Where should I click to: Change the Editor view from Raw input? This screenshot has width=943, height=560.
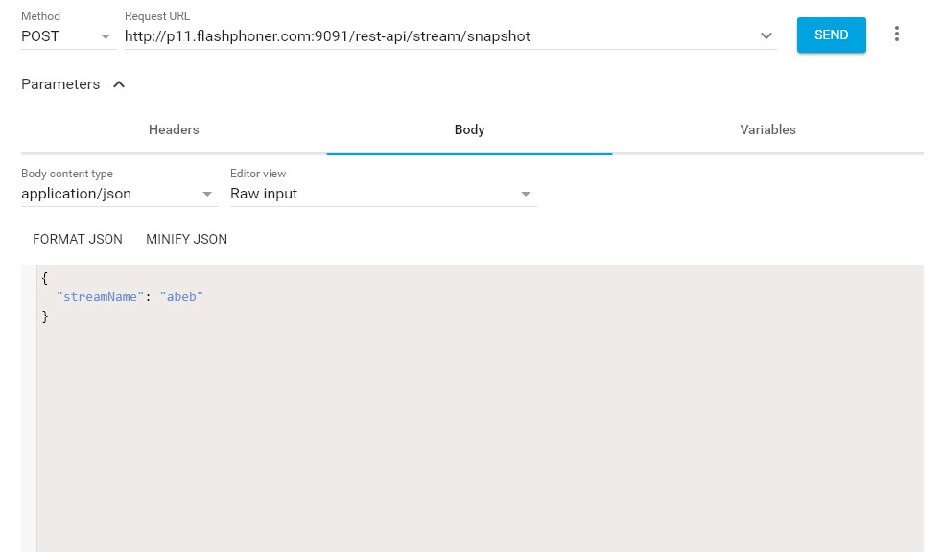tap(382, 194)
